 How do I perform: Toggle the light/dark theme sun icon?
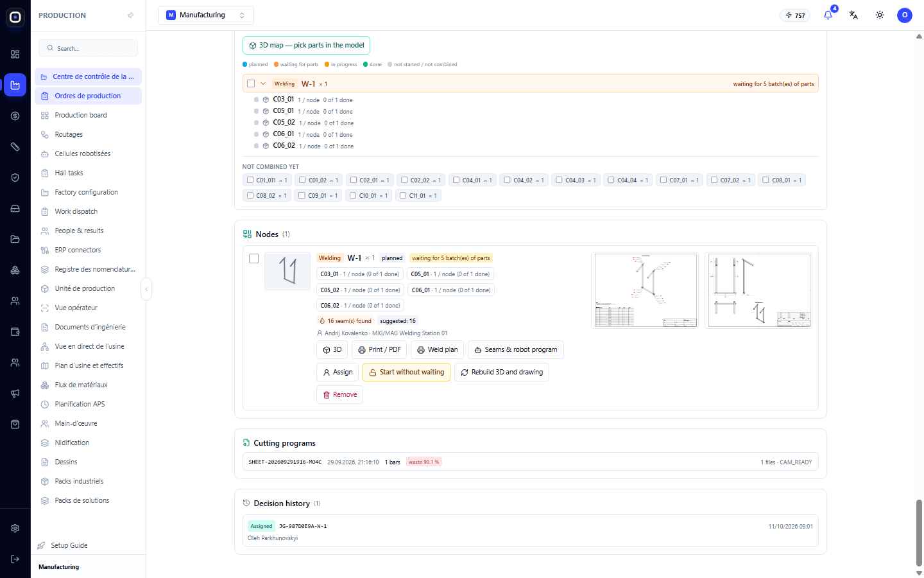coord(880,15)
